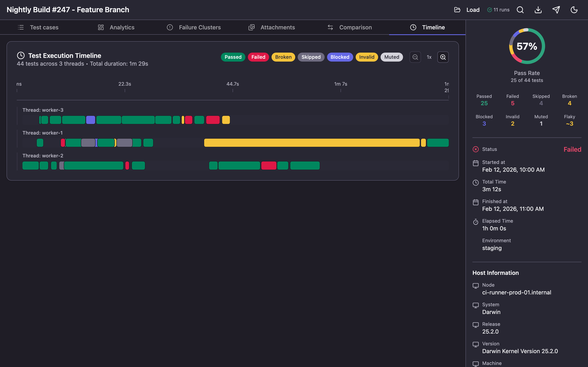The image size is (588, 367).
Task: Disable the Failed status filter chip
Action: tap(258, 57)
